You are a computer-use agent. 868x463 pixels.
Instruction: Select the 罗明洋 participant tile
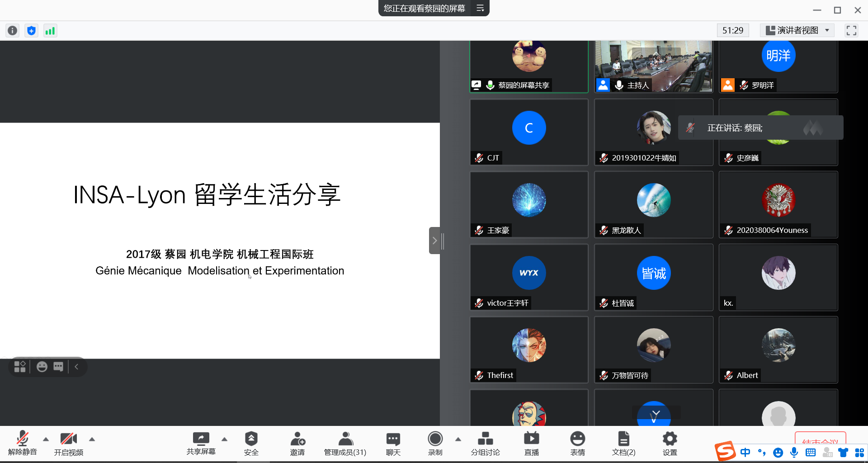tap(778, 66)
